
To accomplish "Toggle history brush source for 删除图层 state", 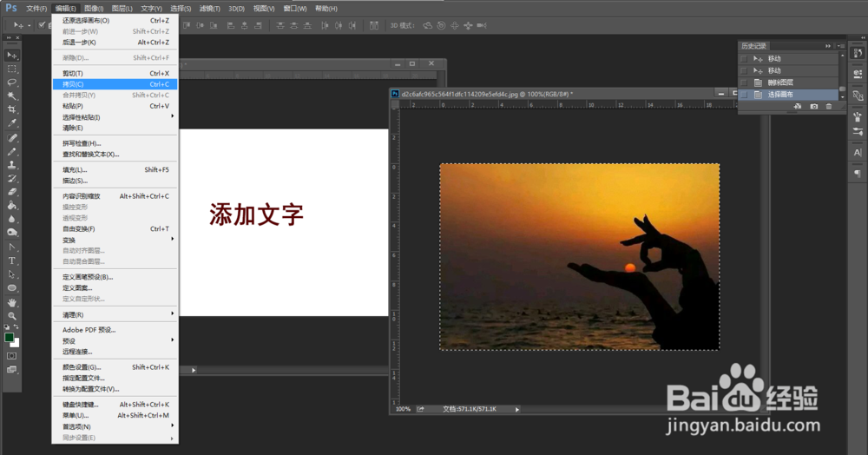I will [744, 82].
